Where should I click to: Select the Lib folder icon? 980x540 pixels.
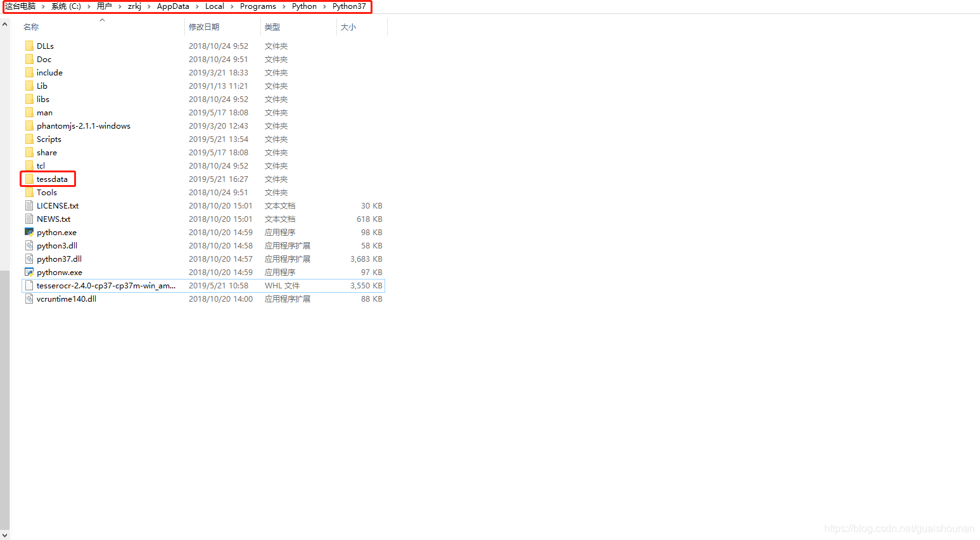coord(29,86)
